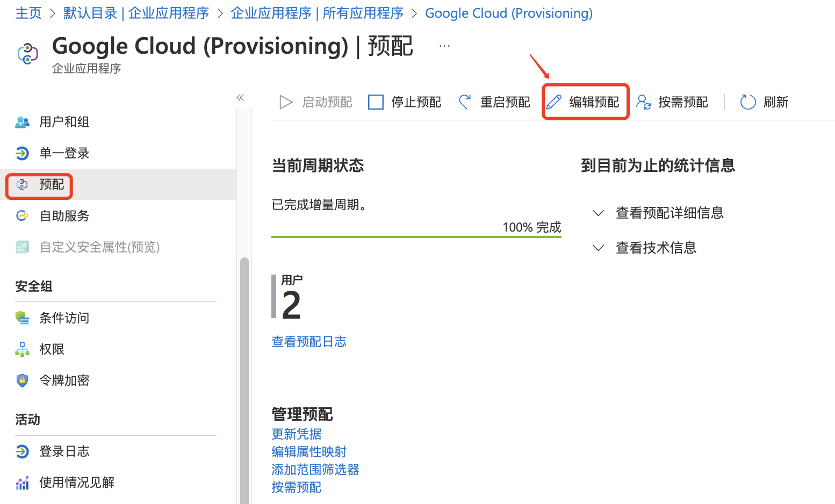Click the 活动 section heading
This screenshot has width=835, height=504.
[x=27, y=420]
